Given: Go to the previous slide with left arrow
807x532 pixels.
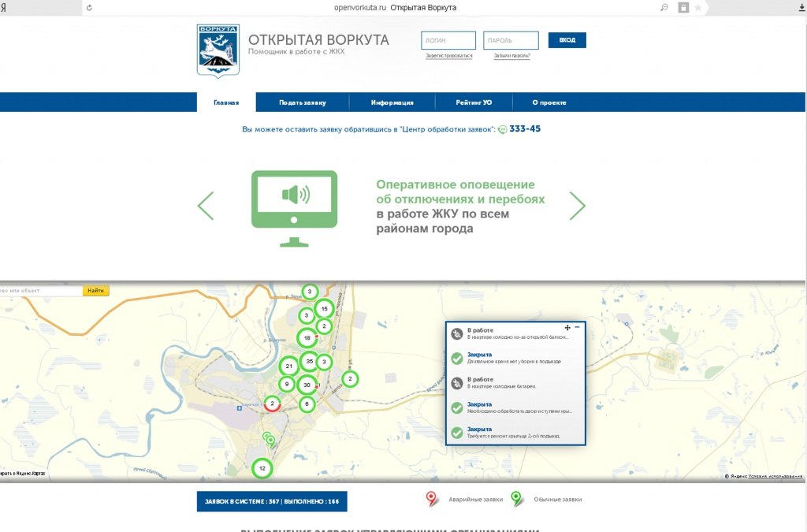Looking at the screenshot, I should coord(206,206).
